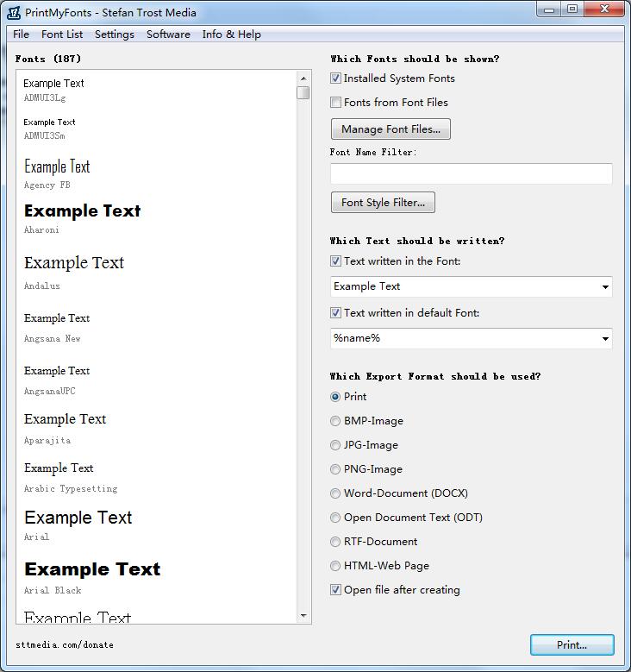631x672 pixels.
Task: Select PNG-Image export format
Action: click(335, 469)
